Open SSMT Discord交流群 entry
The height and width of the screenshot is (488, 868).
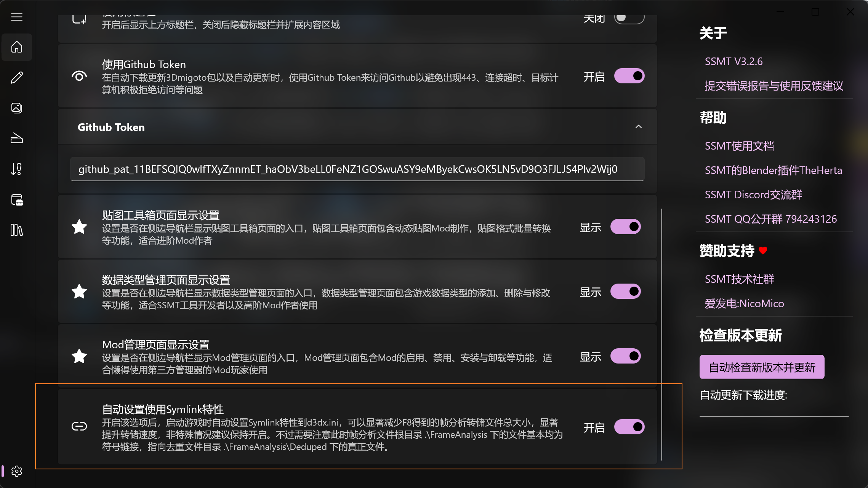(x=753, y=195)
